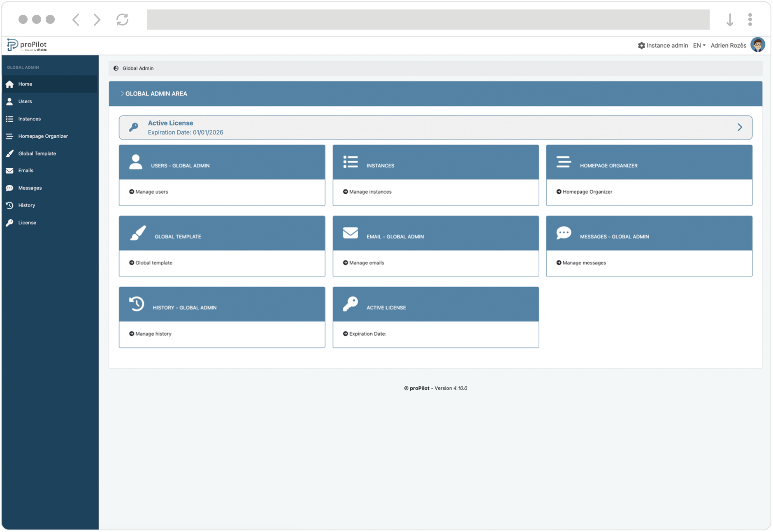This screenshot has height=532, width=773.
Task: Click the paintbrush icon on Global Template card
Action: click(x=138, y=233)
